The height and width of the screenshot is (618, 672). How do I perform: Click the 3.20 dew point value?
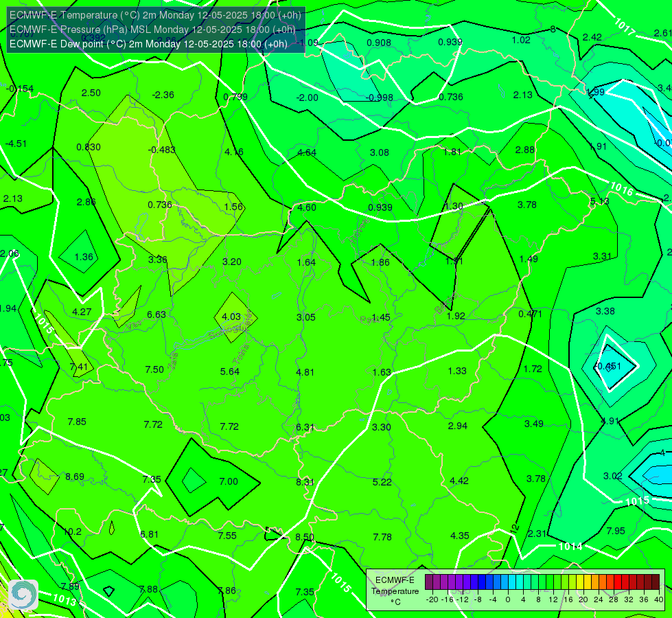[x=232, y=262]
